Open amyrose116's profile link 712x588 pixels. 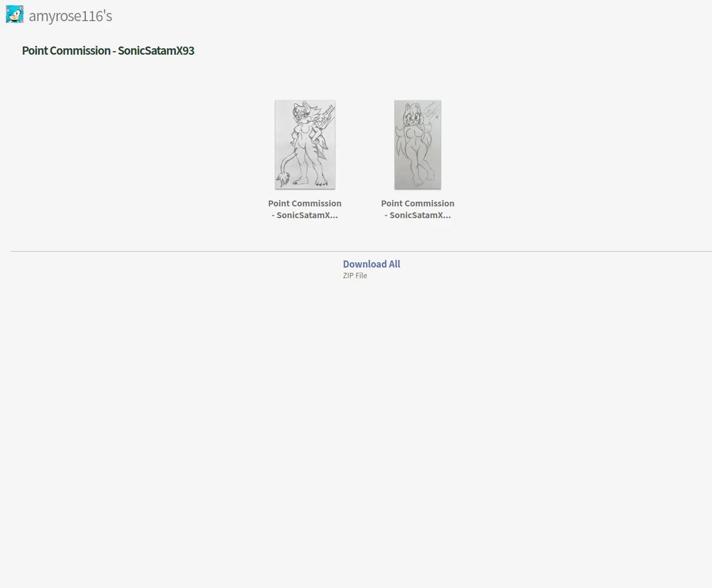70,16
